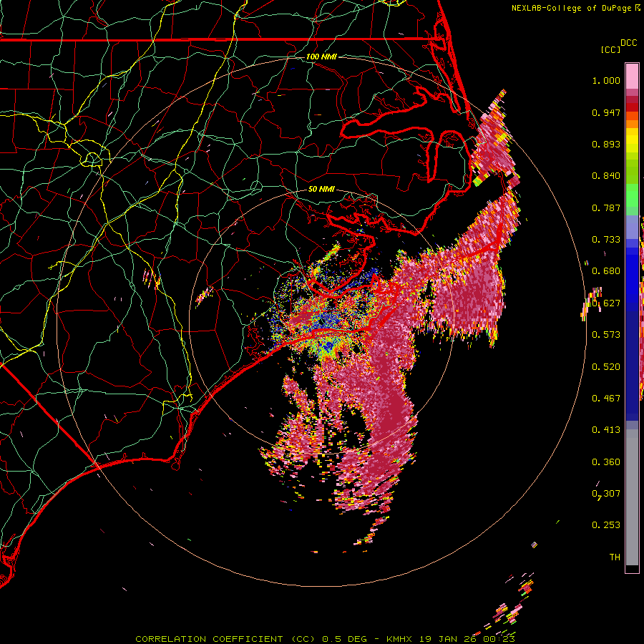The width and height of the screenshot is (644, 644).
Task: Click the 50 NMI range ring label
Action: tap(321, 189)
